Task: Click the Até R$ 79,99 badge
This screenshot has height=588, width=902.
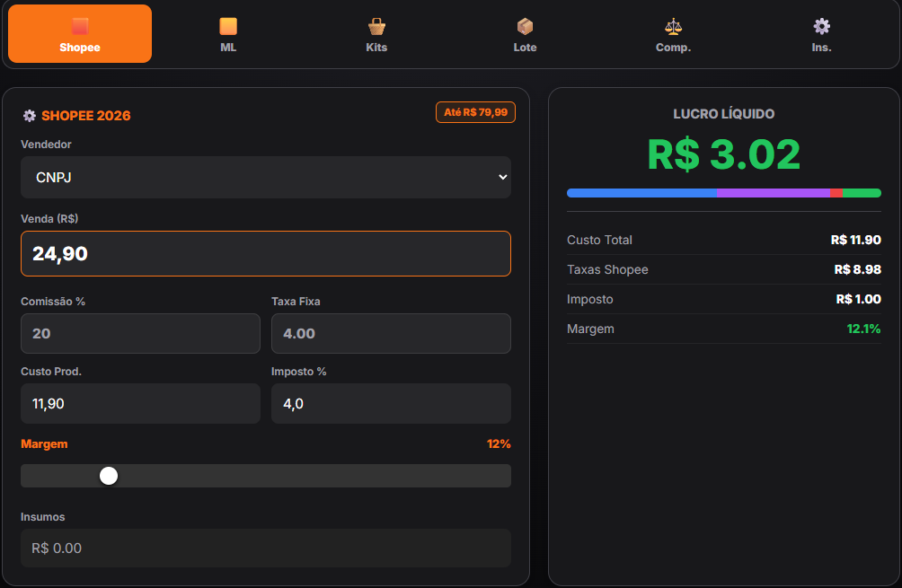Action: coord(475,112)
